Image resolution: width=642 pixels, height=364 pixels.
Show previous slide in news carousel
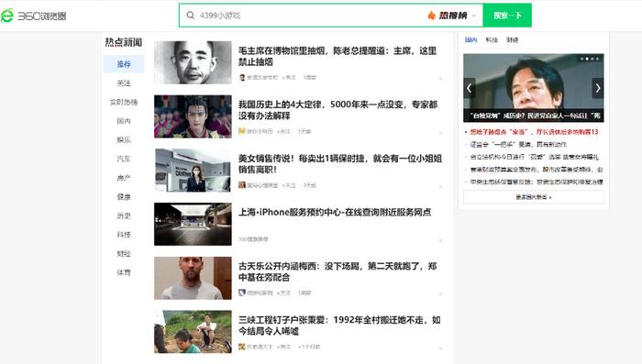[x=470, y=88]
